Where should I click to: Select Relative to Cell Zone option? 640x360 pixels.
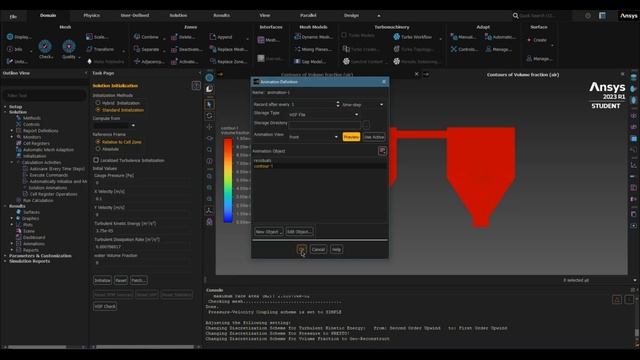(x=98, y=142)
